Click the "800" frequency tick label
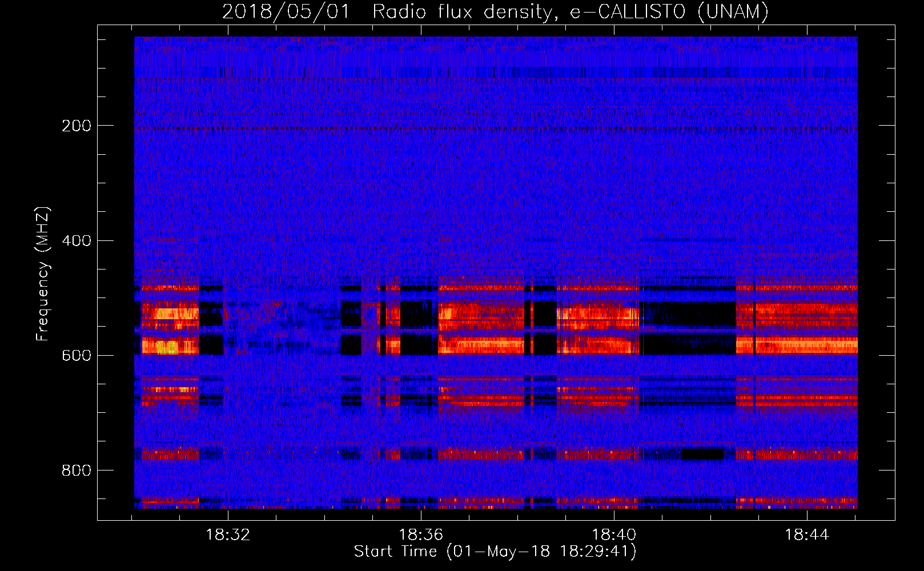The width and height of the screenshot is (924, 571). [77, 470]
